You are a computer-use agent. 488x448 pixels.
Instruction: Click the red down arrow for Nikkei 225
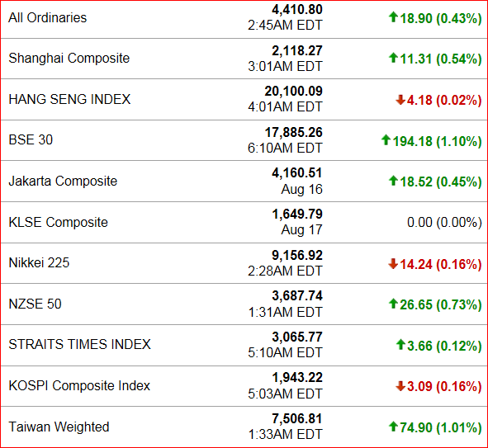coord(393,264)
